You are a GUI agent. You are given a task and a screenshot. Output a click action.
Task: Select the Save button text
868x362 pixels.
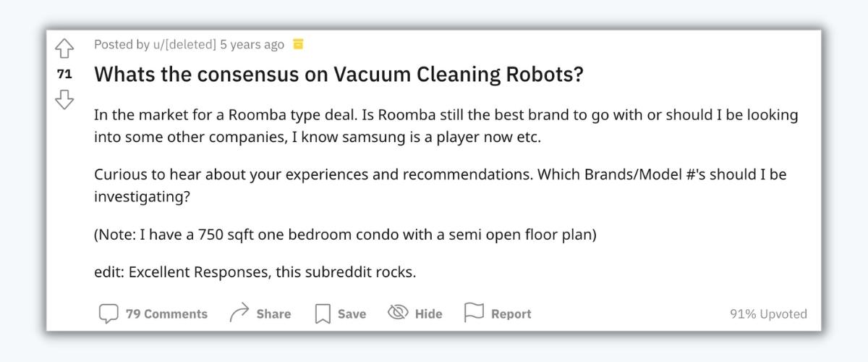tap(352, 314)
